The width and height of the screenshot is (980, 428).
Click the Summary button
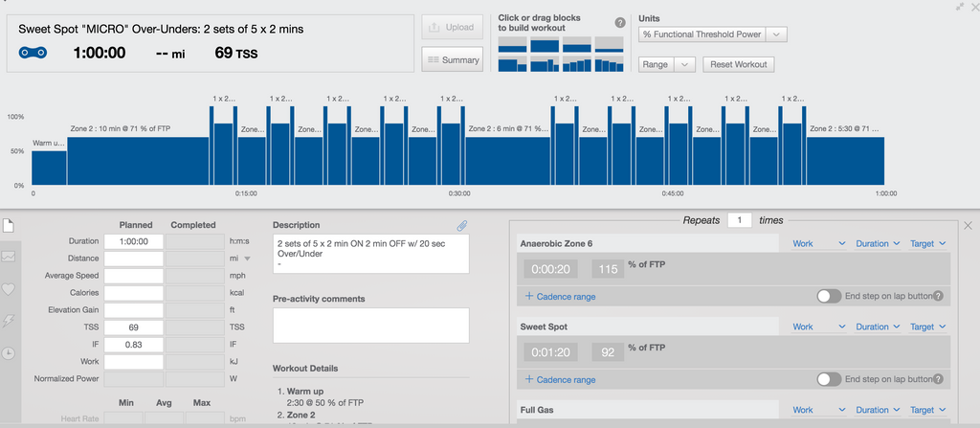click(x=453, y=59)
